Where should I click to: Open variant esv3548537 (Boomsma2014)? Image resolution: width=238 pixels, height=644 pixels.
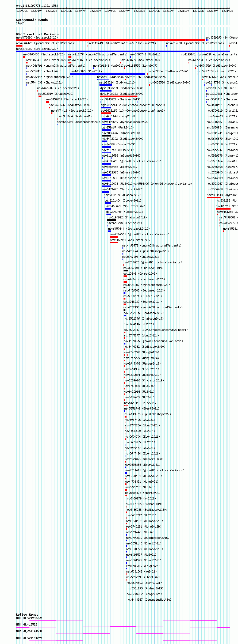143,302
